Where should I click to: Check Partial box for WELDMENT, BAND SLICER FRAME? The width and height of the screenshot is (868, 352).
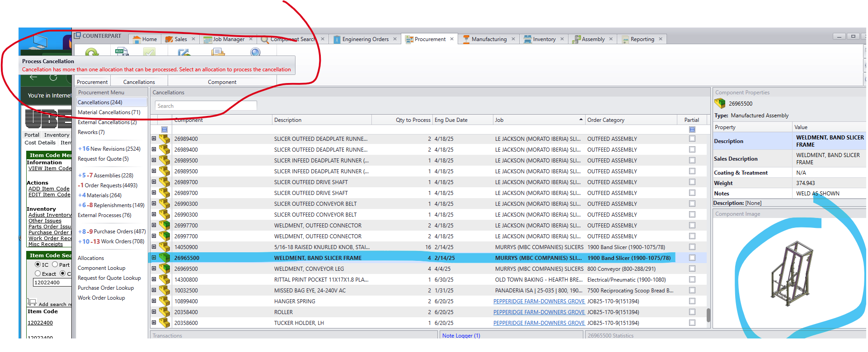(692, 258)
